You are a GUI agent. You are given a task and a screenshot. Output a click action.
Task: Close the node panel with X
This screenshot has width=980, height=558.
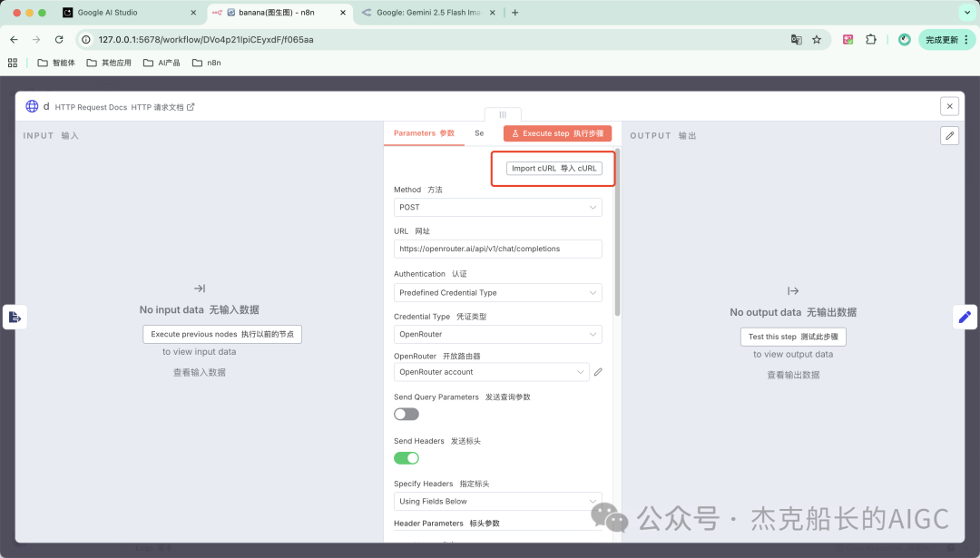[949, 106]
